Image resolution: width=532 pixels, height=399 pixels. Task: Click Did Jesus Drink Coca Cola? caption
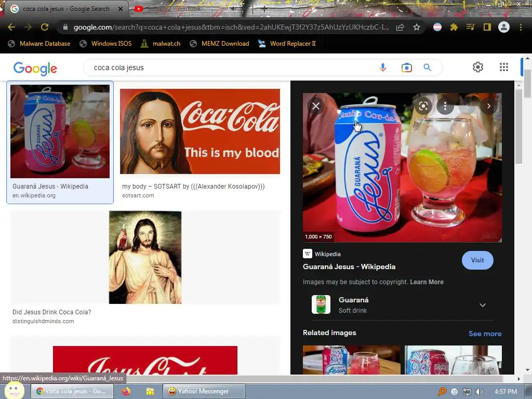[51, 312]
